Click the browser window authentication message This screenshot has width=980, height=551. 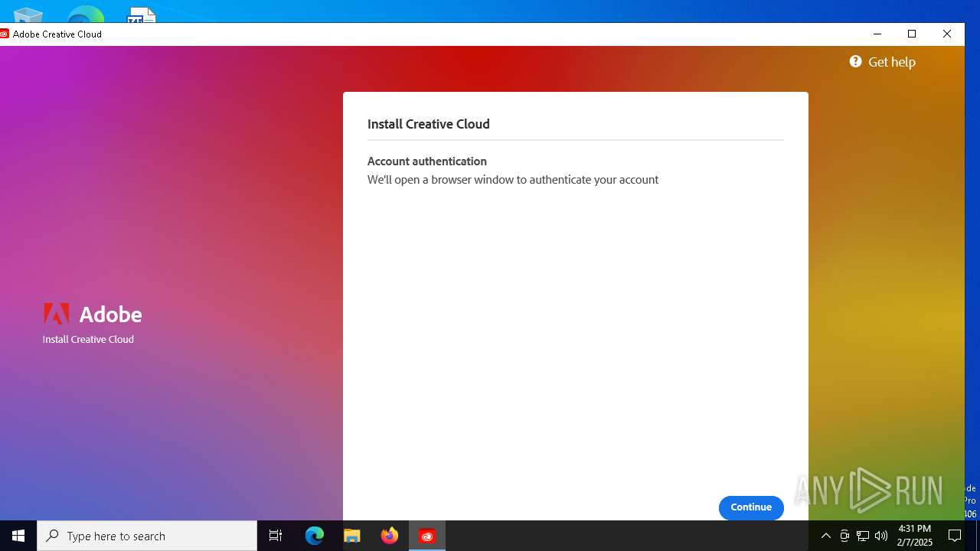point(513,180)
